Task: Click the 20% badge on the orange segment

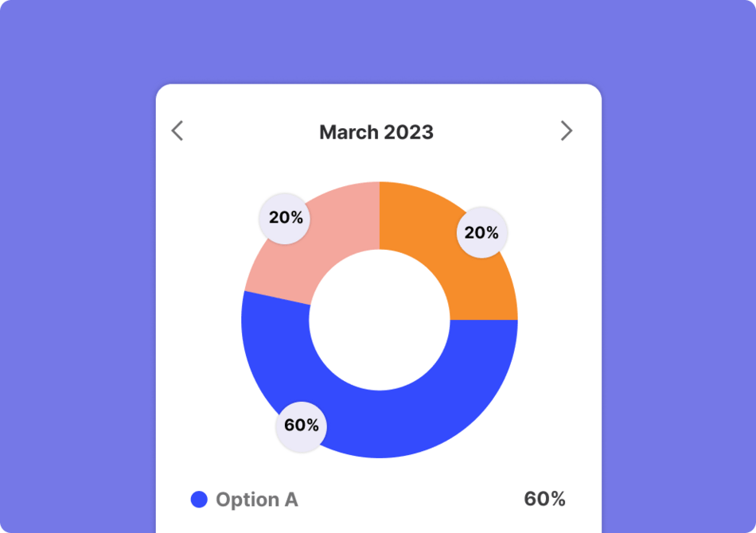Action: (481, 233)
